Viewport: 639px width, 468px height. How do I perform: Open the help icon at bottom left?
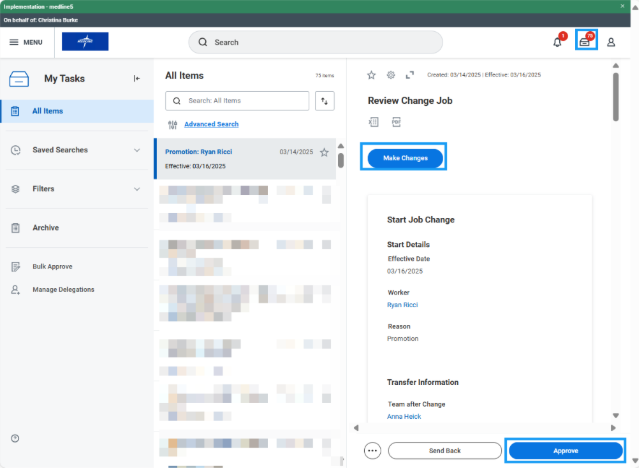(x=15, y=438)
